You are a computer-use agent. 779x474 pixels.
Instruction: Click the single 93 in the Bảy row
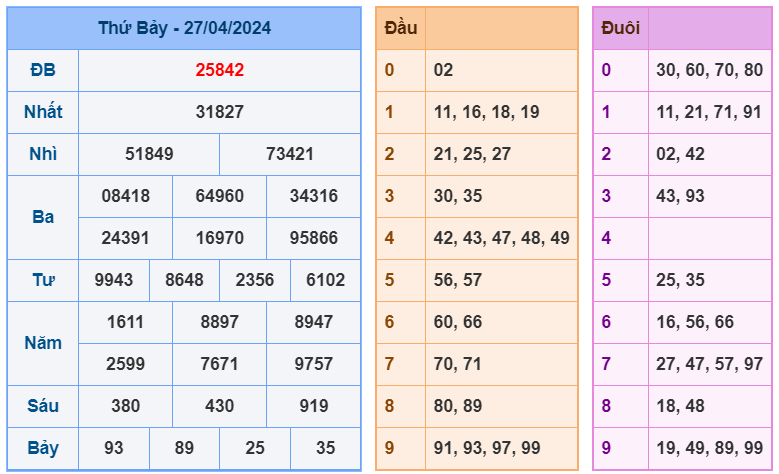114,448
